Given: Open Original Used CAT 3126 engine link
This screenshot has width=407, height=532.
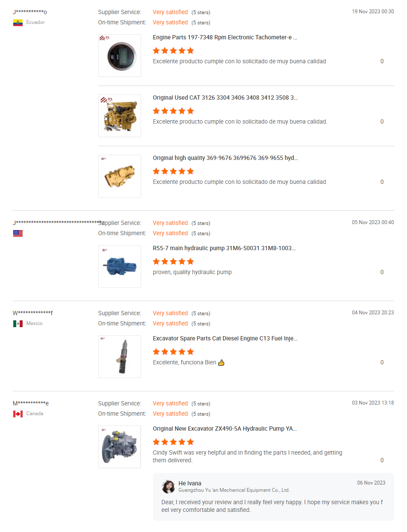Looking at the screenshot, I should (x=225, y=98).
